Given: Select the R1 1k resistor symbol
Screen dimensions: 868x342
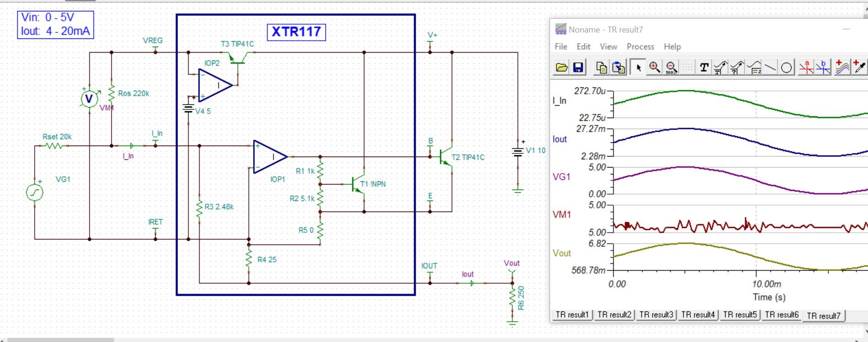Looking at the screenshot, I should click(320, 170).
